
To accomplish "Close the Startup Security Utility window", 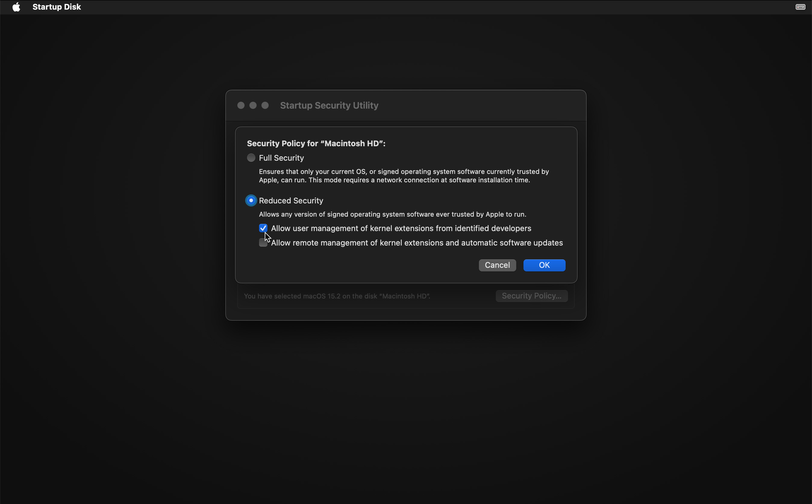I will 241,105.
